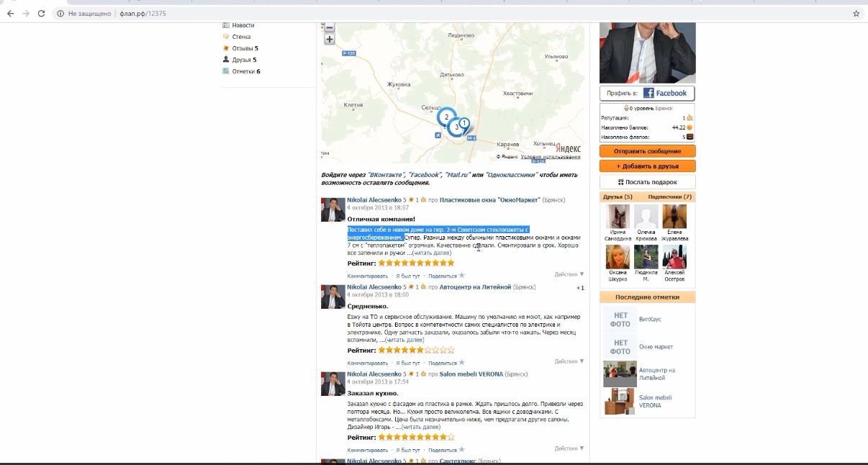Log in via "Mail.ru" link
This screenshot has width=868, height=465.
click(x=458, y=175)
